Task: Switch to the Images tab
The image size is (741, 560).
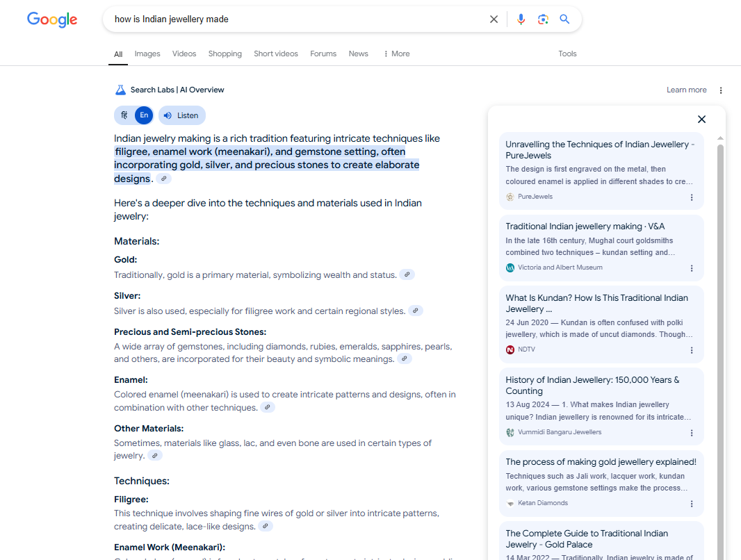Action: point(147,53)
